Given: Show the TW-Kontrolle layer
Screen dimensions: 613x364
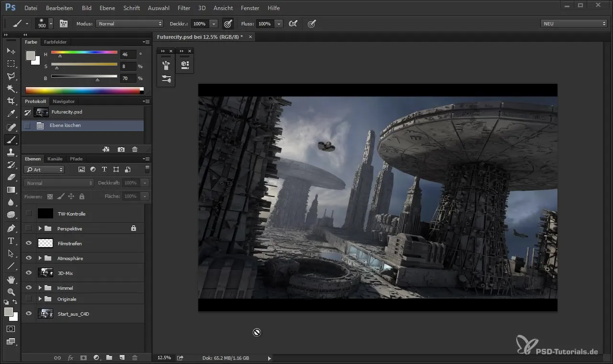Looking at the screenshot, I should 29,214.
